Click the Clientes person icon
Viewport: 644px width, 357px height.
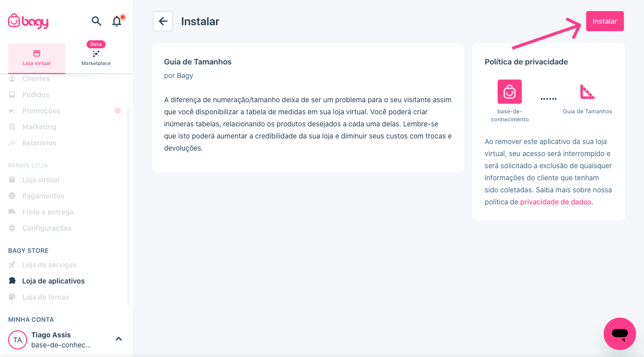click(12, 79)
